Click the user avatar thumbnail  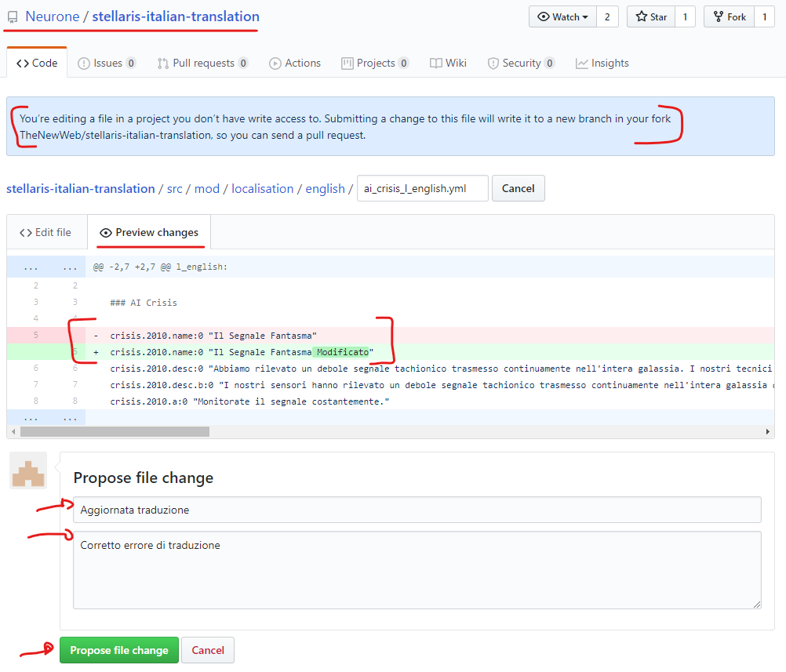click(28, 470)
